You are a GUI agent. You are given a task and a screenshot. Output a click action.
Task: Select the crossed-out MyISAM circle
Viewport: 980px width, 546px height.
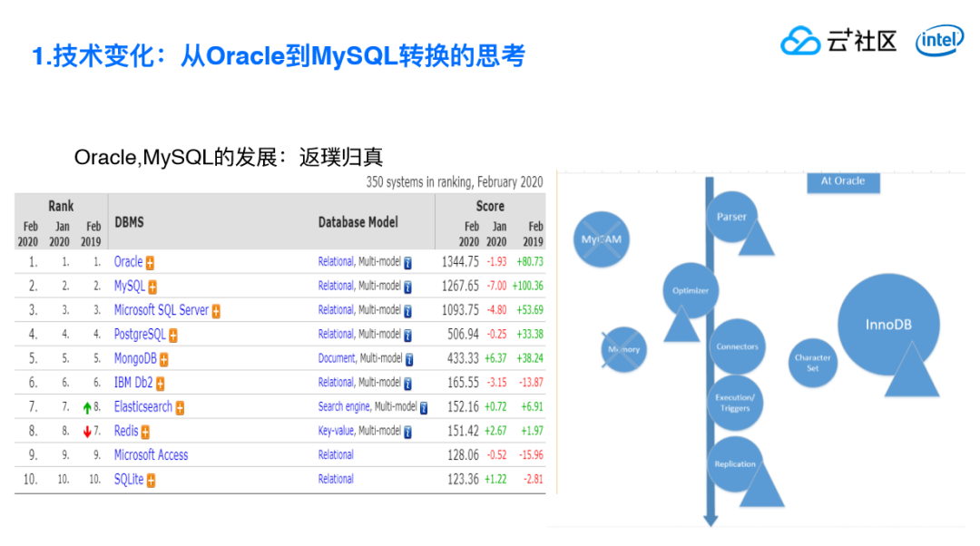click(x=602, y=239)
